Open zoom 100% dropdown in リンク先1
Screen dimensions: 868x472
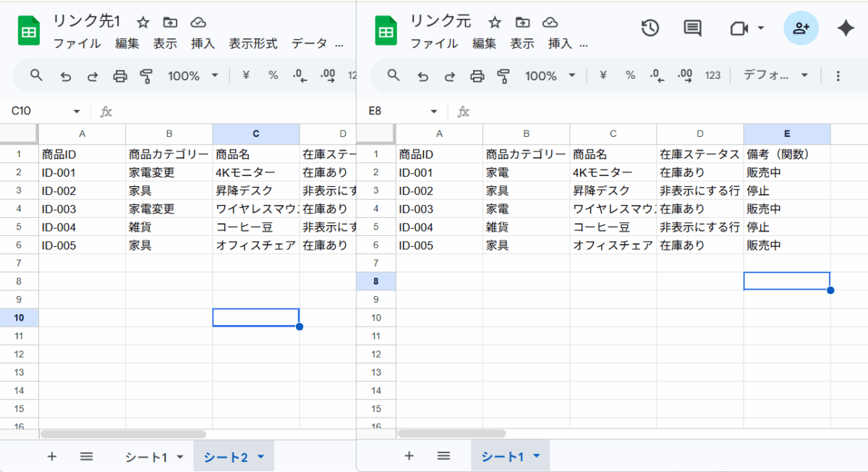click(193, 75)
